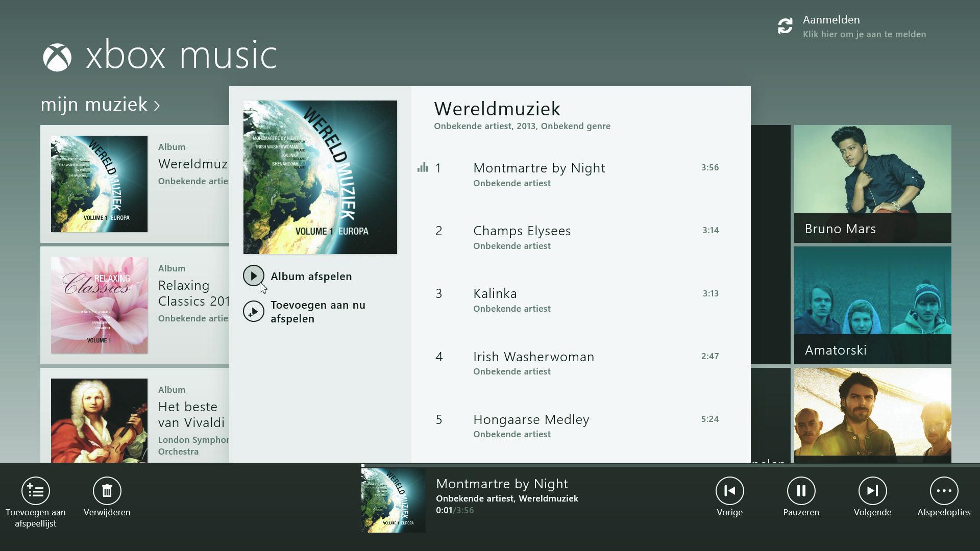Click the xbox music title text

182,55
